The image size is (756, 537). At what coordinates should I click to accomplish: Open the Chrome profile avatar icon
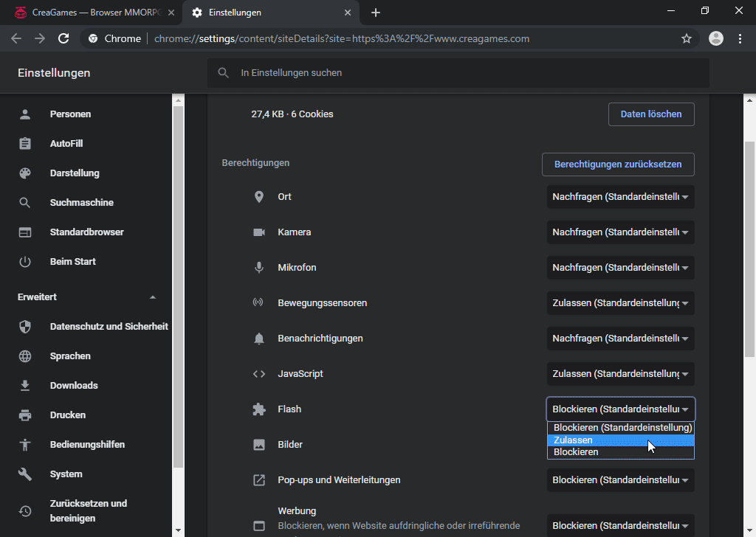[715, 38]
